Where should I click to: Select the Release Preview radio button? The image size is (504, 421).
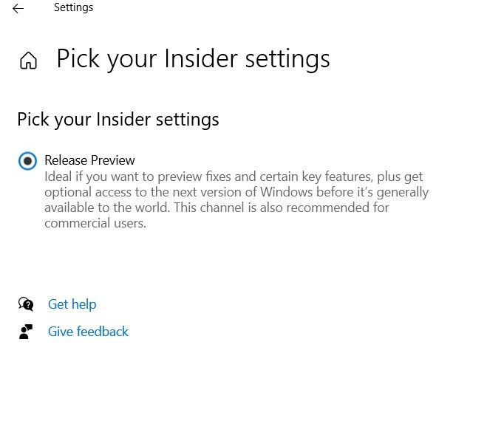point(27,161)
